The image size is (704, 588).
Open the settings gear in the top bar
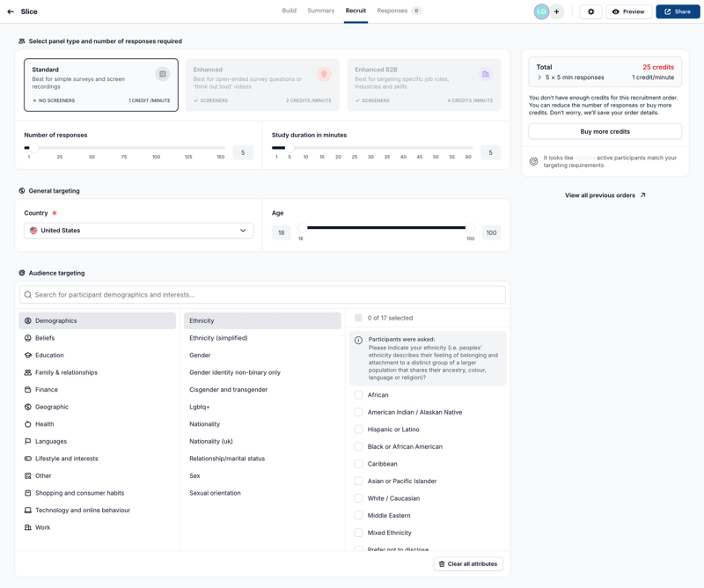(590, 11)
